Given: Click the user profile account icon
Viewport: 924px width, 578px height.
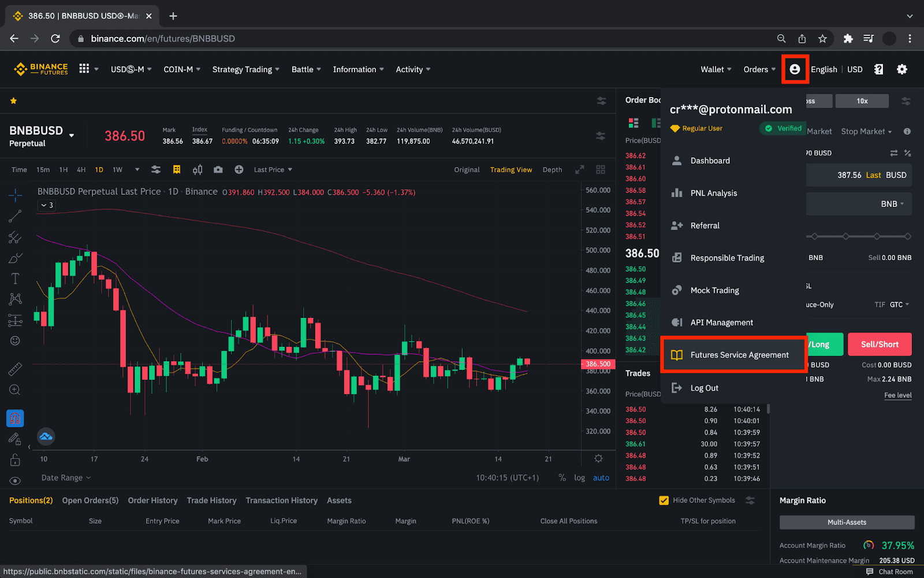Looking at the screenshot, I should [x=795, y=69].
